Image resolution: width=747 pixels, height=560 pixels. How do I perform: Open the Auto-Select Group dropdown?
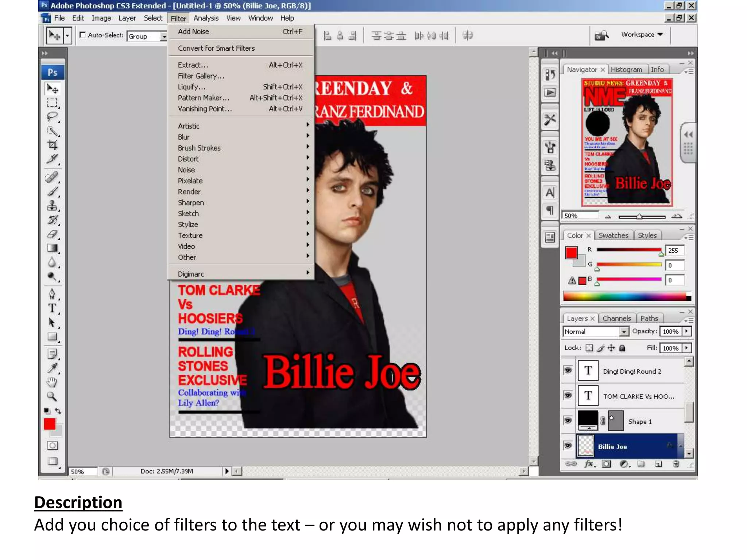click(x=164, y=36)
